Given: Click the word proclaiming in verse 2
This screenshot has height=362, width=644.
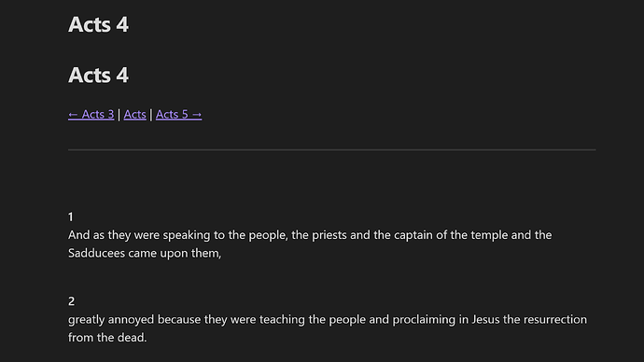Looking at the screenshot, I should 424,320.
